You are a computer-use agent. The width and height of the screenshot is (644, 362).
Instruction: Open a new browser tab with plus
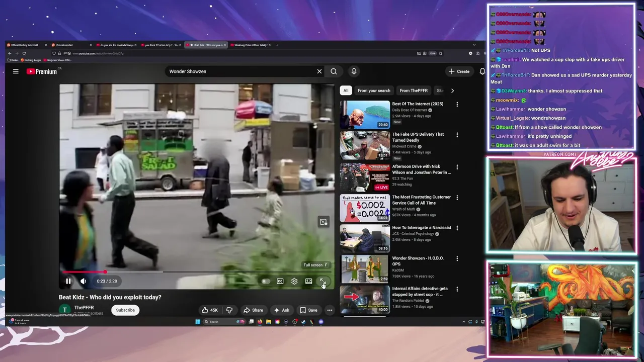pyautogui.click(x=277, y=45)
